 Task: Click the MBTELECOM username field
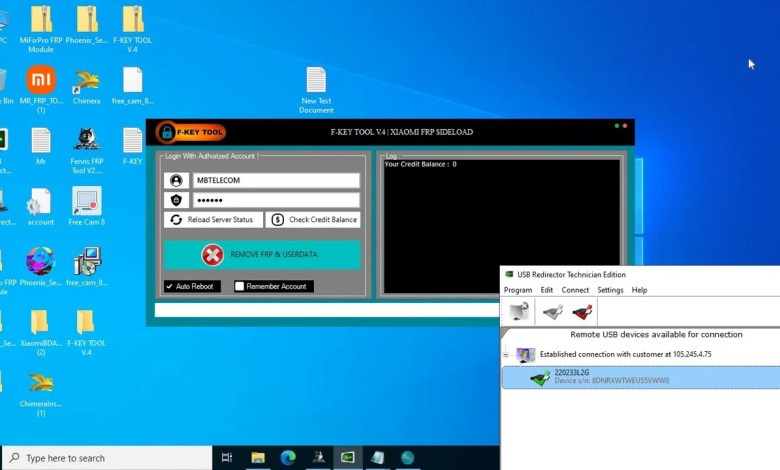(x=275, y=180)
